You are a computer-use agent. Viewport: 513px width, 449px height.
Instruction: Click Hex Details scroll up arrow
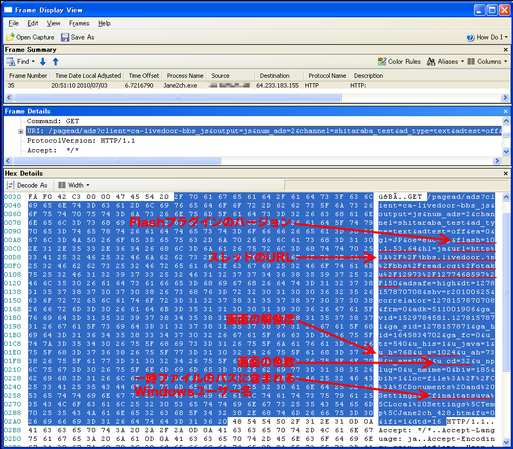click(x=506, y=197)
